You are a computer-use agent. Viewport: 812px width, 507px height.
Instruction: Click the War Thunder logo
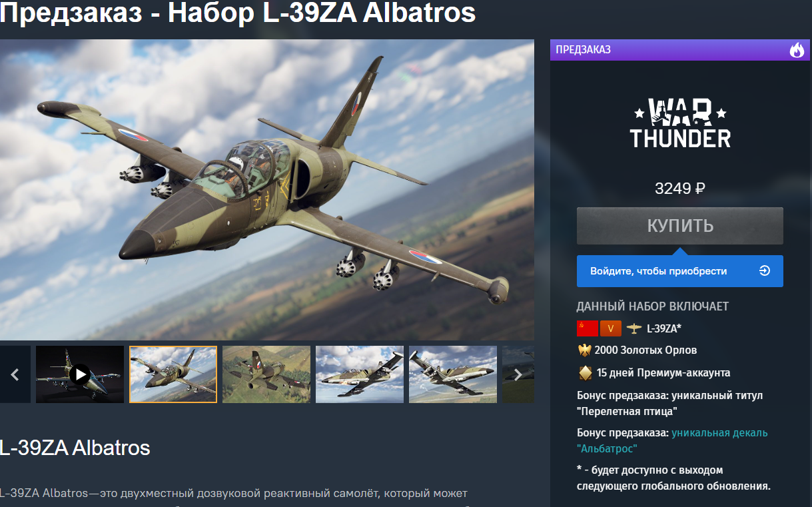tap(680, 123)
